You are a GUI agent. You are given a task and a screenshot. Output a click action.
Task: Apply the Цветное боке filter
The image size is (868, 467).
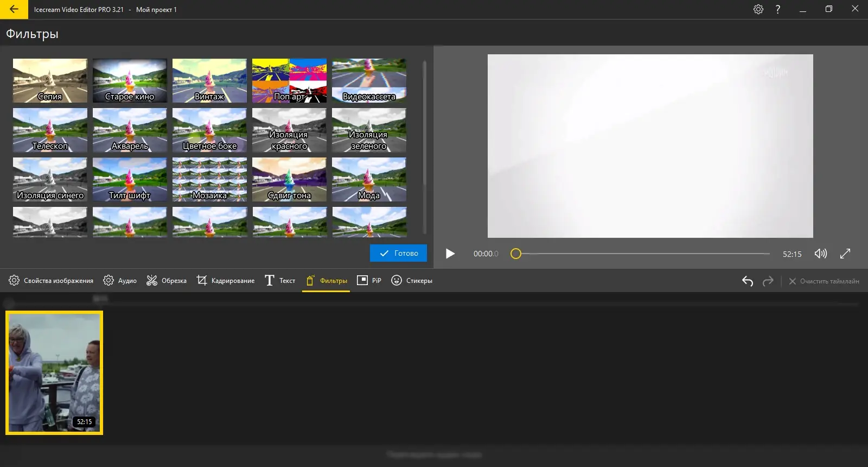pyautogui.click(x=209, y=130)
